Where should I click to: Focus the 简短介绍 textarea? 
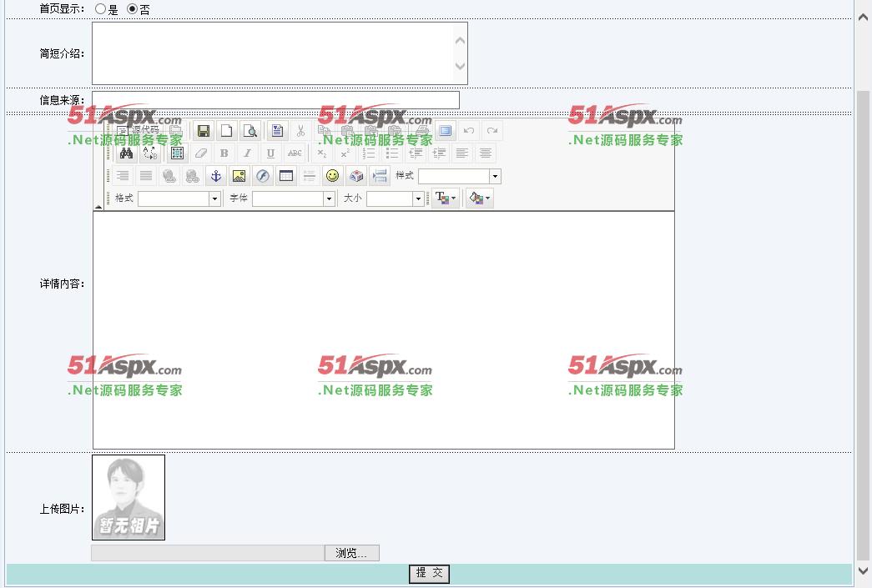280,53
